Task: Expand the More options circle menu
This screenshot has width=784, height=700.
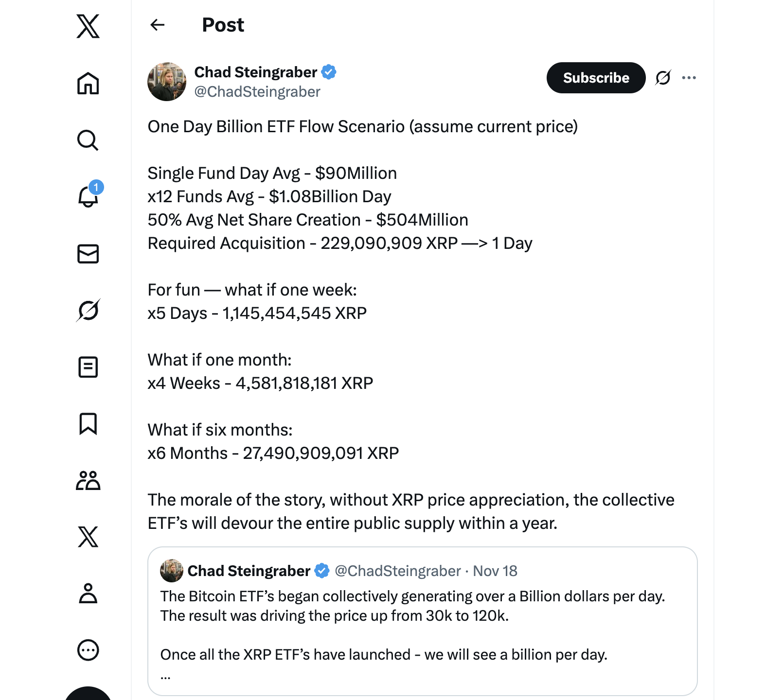Action: coord(88,650)
